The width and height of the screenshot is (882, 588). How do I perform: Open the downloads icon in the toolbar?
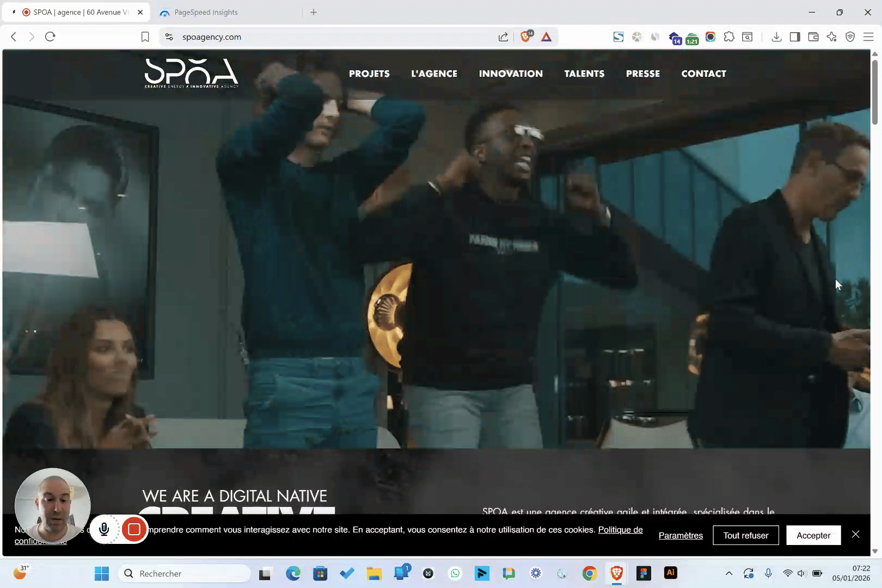coord(776,37)
